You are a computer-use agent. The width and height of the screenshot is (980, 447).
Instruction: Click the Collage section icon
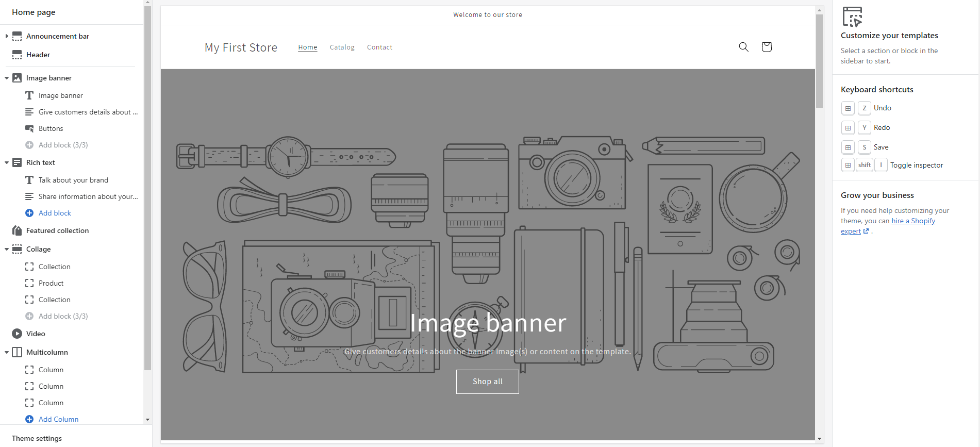17,249
